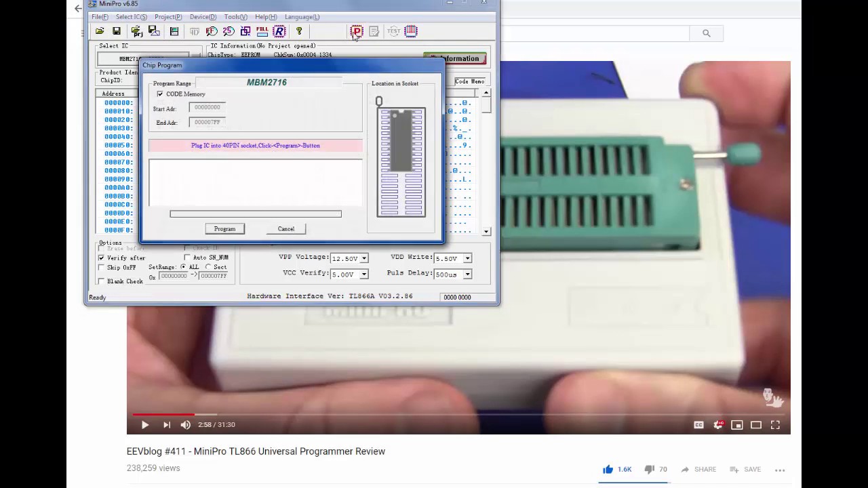Image resolution: width=868 pixels, height=488 pixels.
Task: Open YouTube player settings gear
Action: [718, 425]
